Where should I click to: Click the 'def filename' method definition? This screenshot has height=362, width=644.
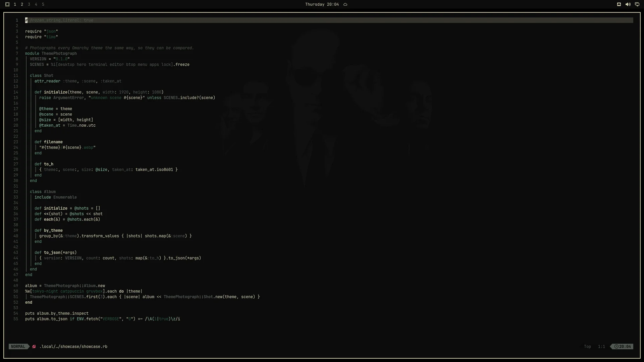[x=48, y=142]
